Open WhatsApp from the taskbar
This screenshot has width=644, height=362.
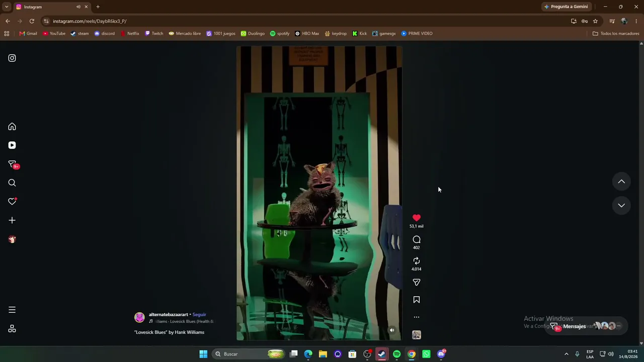[x=426, y=354]
